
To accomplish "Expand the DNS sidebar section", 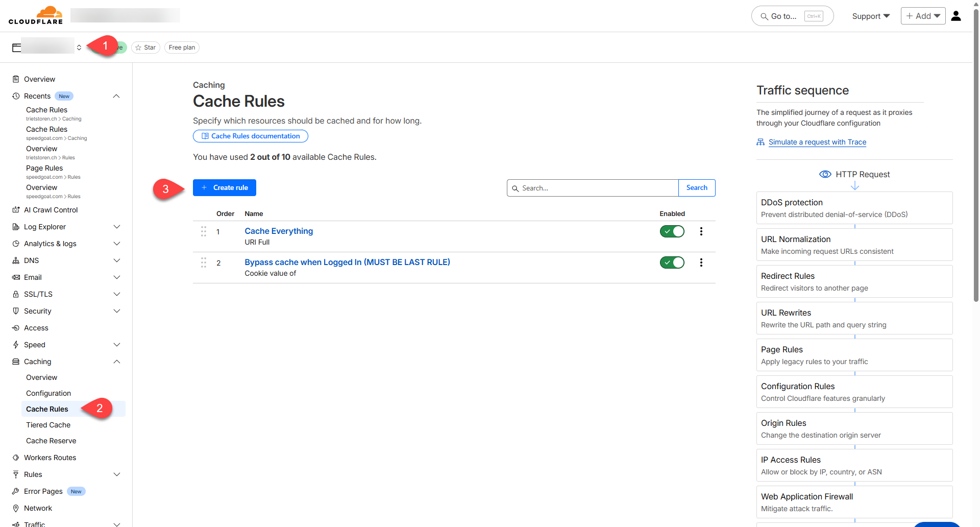I will (116, 260).
